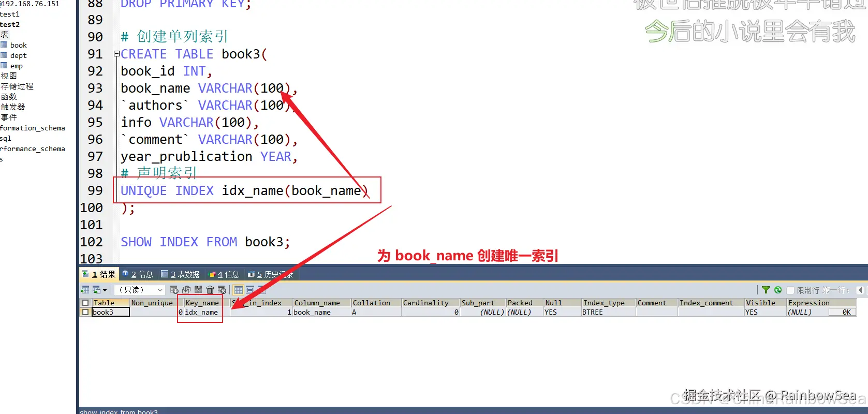Toggle the select-all checkbox in header row
The height and width of the screenshot is (414, 868).
tap(85, 303)
